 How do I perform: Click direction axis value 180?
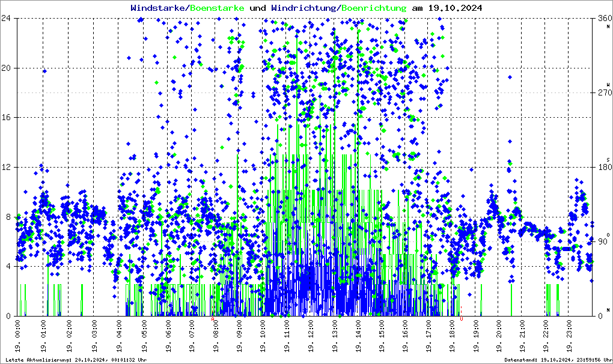[605, 167]
